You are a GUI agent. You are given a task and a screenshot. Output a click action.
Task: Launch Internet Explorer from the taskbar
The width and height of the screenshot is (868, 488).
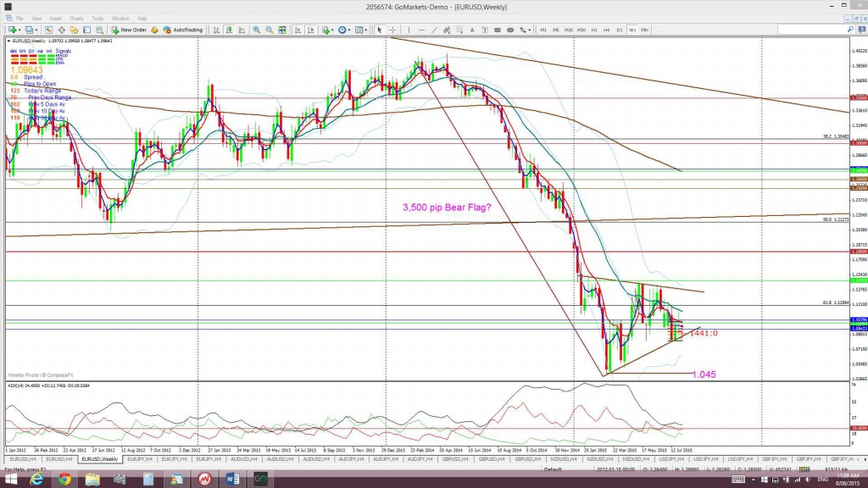(x=36, y=480)
